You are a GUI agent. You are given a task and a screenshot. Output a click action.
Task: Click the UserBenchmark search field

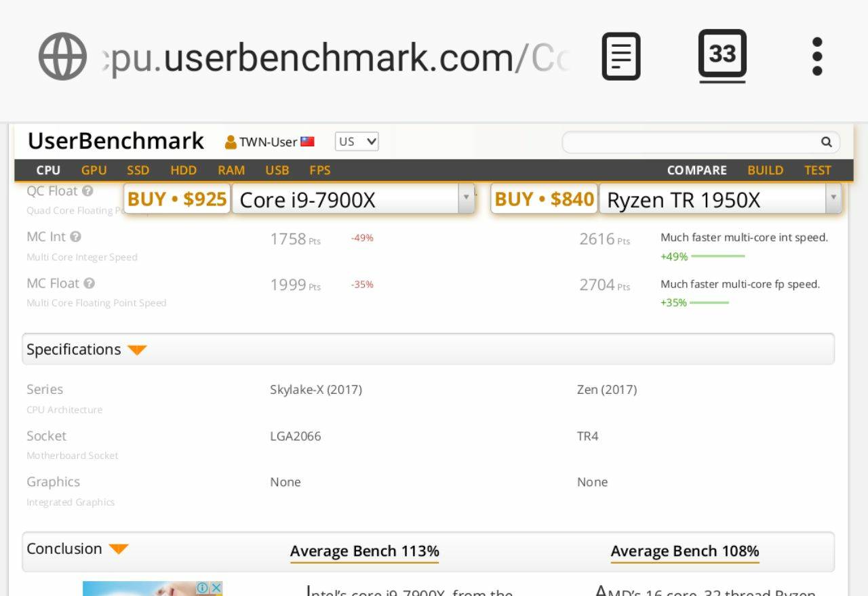coord(690,142)
